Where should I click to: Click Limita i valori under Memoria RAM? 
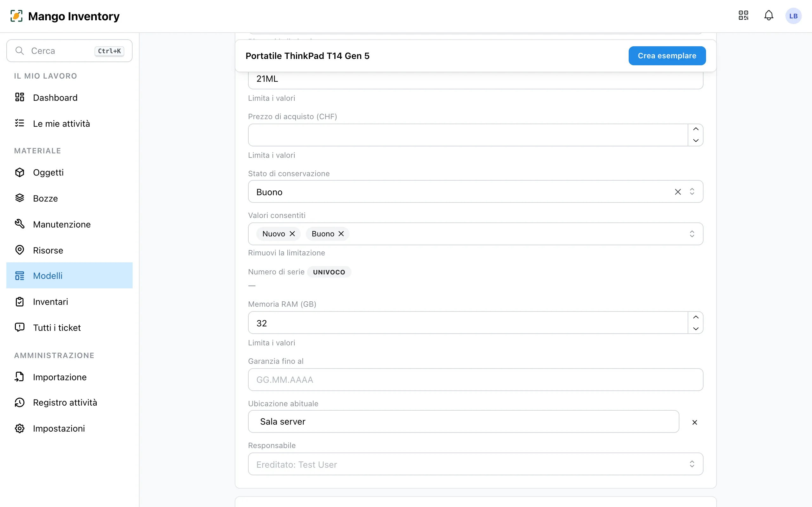click(272, 343)
